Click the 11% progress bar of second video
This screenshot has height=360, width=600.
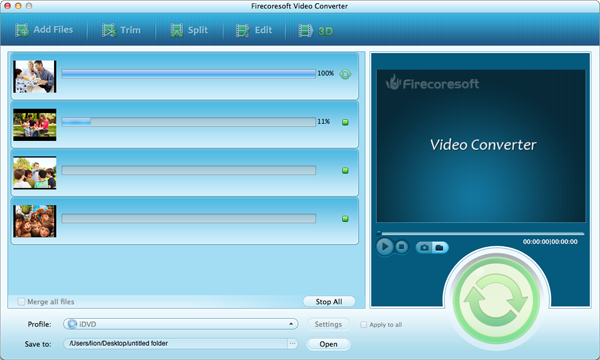[x=189, y=122]
